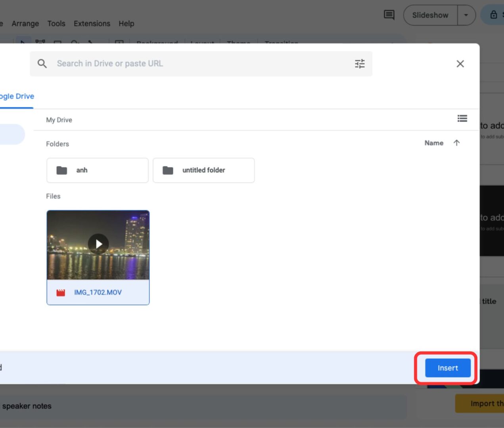
Task: Switch to list view layout
Action: point(462,118)
